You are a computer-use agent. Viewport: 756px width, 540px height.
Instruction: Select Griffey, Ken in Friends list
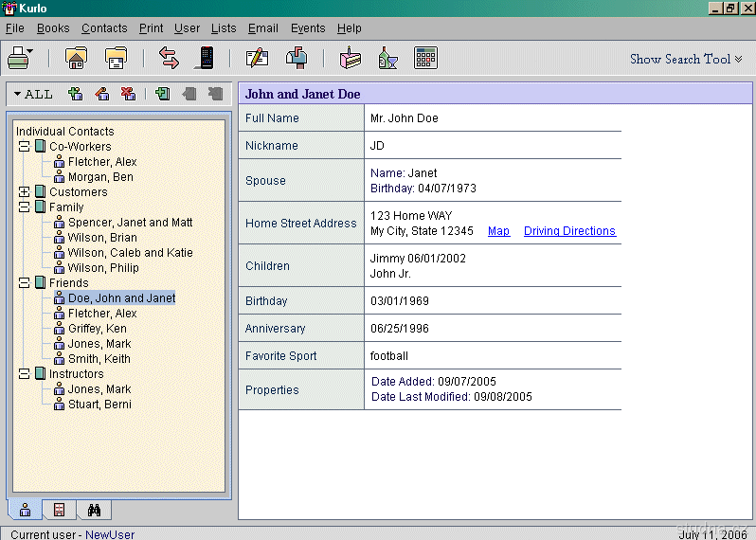pos(97,329)
